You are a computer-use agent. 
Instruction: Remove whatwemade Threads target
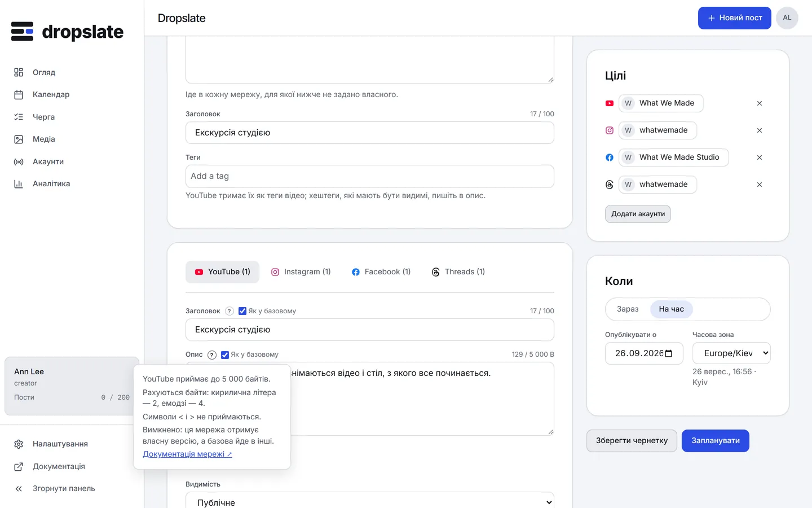760,185
